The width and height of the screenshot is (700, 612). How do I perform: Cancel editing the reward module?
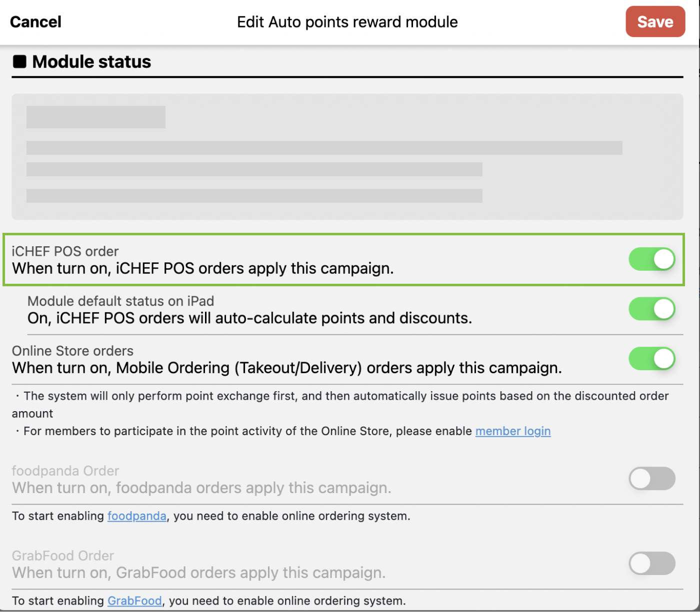pos(35,22)
